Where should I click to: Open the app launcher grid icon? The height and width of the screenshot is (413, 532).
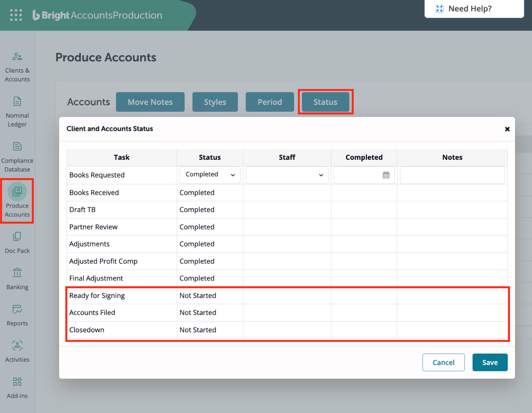16,15
